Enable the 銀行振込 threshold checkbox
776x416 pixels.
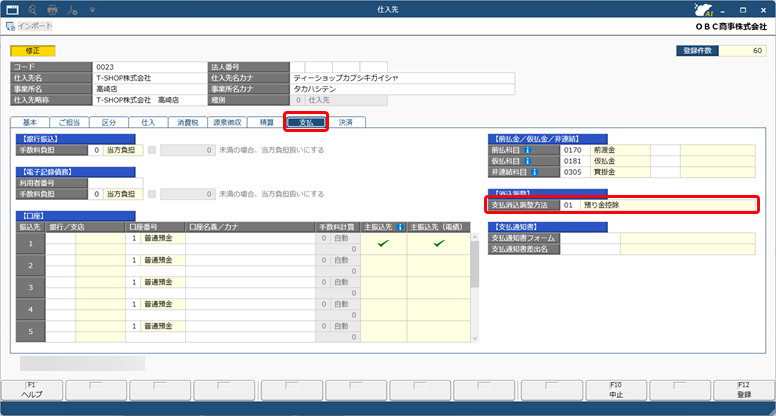152,150
